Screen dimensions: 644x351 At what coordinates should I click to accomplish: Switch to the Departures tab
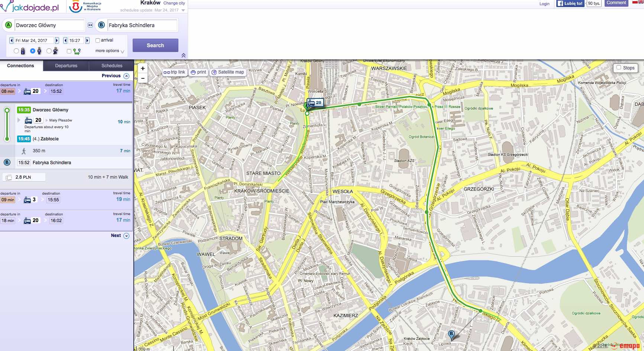[x=66, y=66]
